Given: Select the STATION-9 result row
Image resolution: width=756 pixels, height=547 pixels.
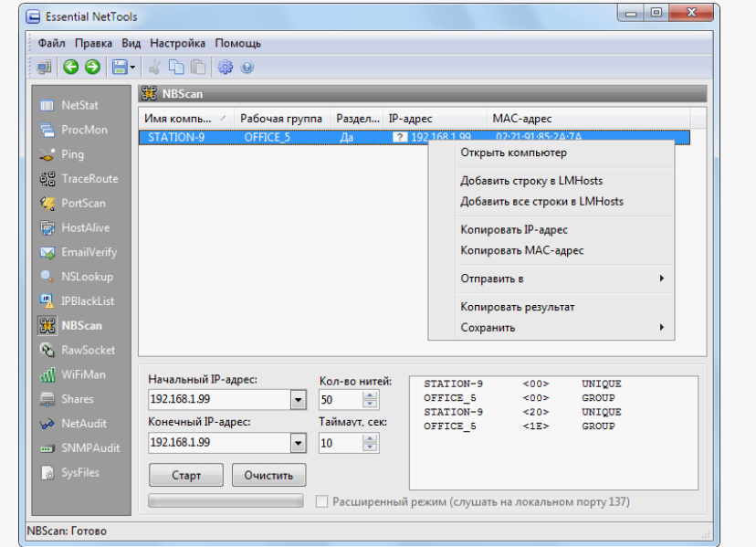Looking at the screenshot, I should pyautogui.click(x=415, y=138).
